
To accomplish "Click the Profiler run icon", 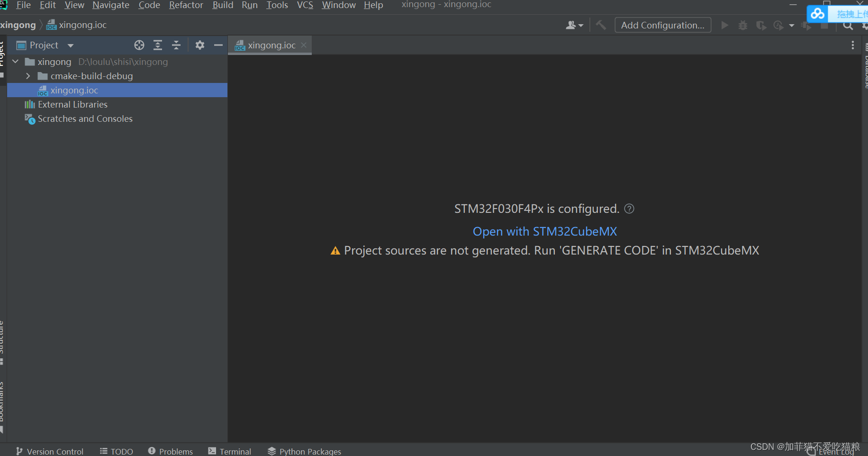I will 778,25.
